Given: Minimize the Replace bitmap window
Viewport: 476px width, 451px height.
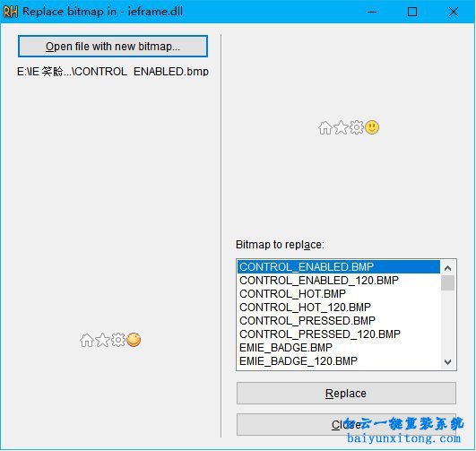Looking at the screenshot, I should pyautogui.click(x=372, y=12).
